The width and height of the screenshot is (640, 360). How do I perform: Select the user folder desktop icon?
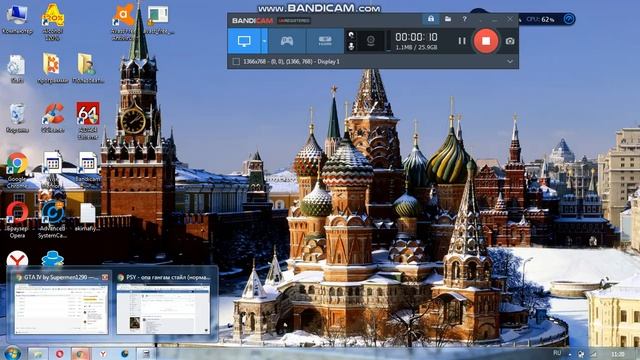coord(87,69)
